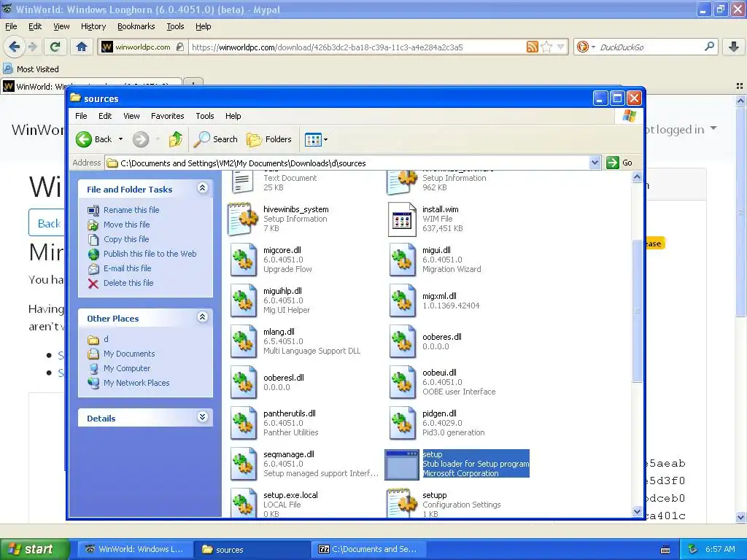Image resolution: width=747 pixels, height=560 pixels.
Task: Open the Explorer address bar dropdown
Action: tap(595, 163)
